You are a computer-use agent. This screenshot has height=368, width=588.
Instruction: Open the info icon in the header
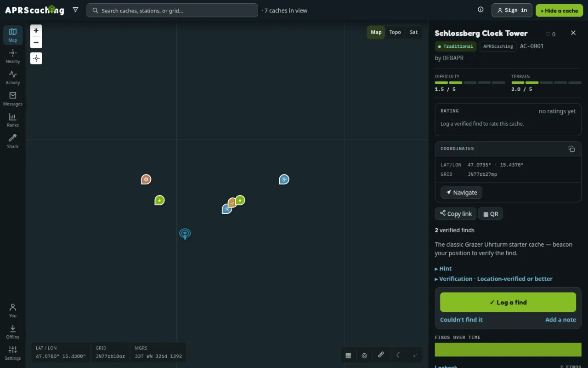(481, 10)
